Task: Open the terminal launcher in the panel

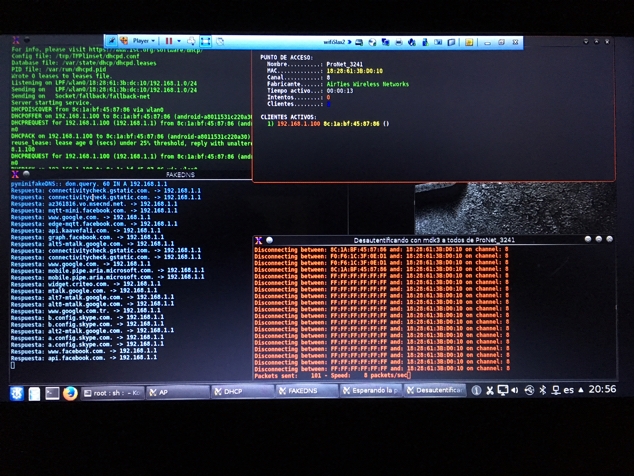Action: click(52, 393)
